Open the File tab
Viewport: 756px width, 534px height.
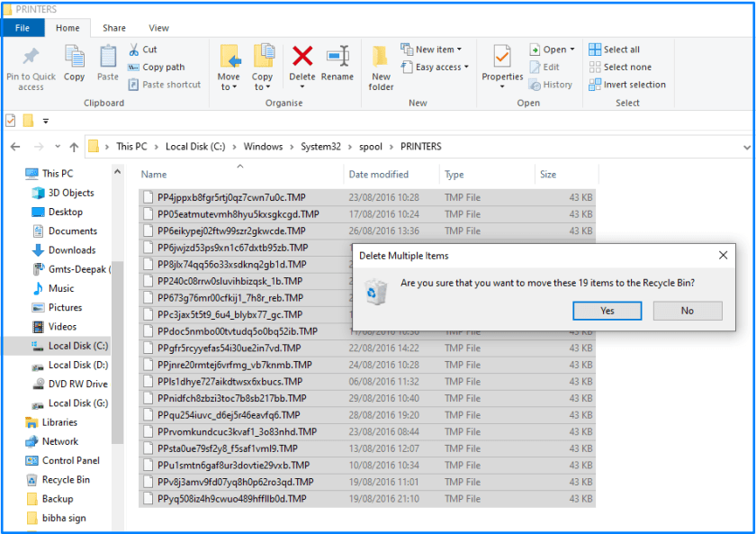22,28
